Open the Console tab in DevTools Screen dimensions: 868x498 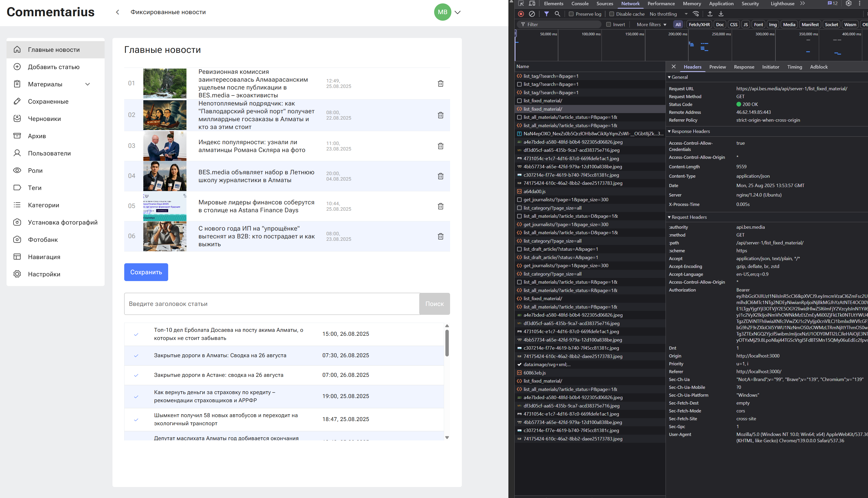tap(580, 4)
